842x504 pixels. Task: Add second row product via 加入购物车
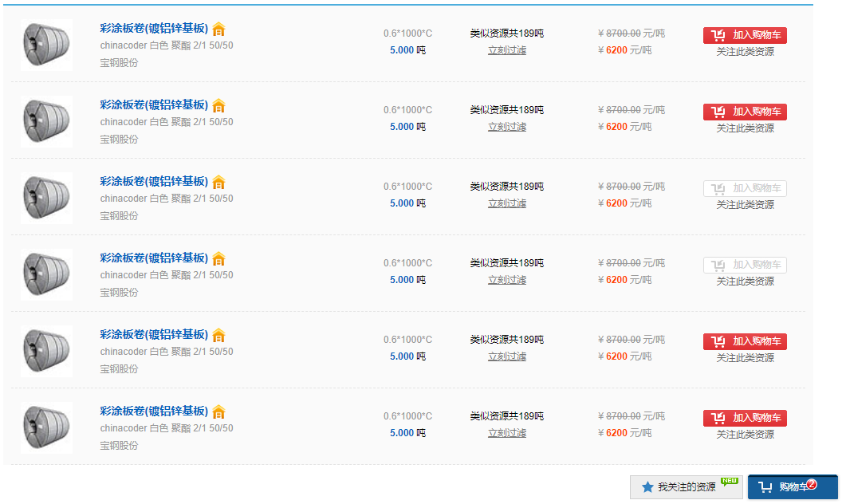745,112
